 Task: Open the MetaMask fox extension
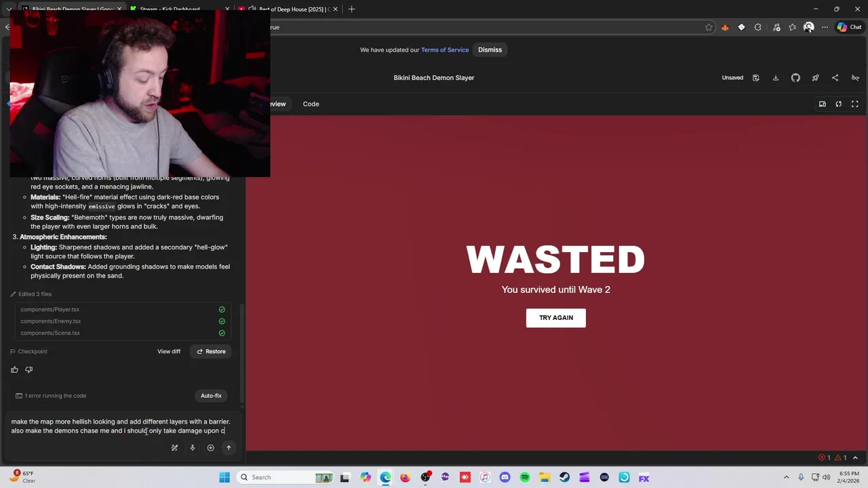pyautogui.click(x=725, y=27)
